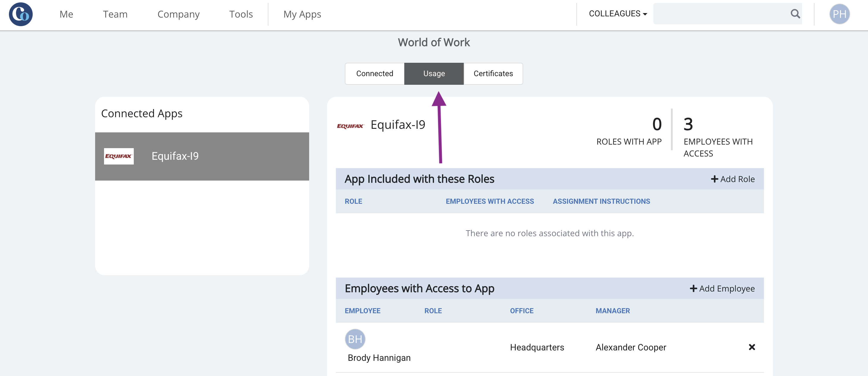Expand the COLLEAGUES dropdown
This screenshot has width=868, height=376.
618,14
